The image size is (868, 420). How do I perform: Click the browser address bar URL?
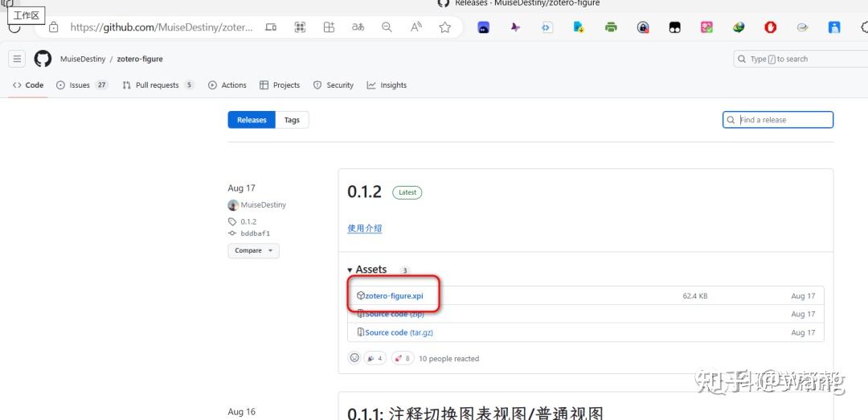click(162, 27)
